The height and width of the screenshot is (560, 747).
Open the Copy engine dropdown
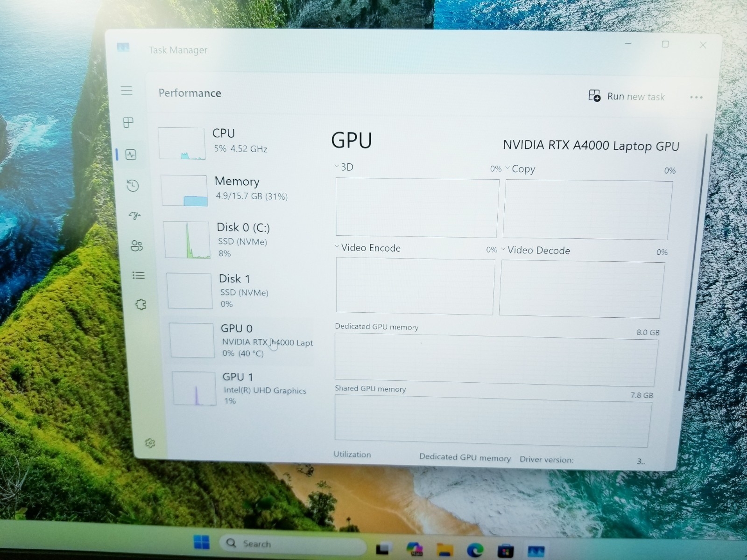pyautogui.click(x=507, y=168)
